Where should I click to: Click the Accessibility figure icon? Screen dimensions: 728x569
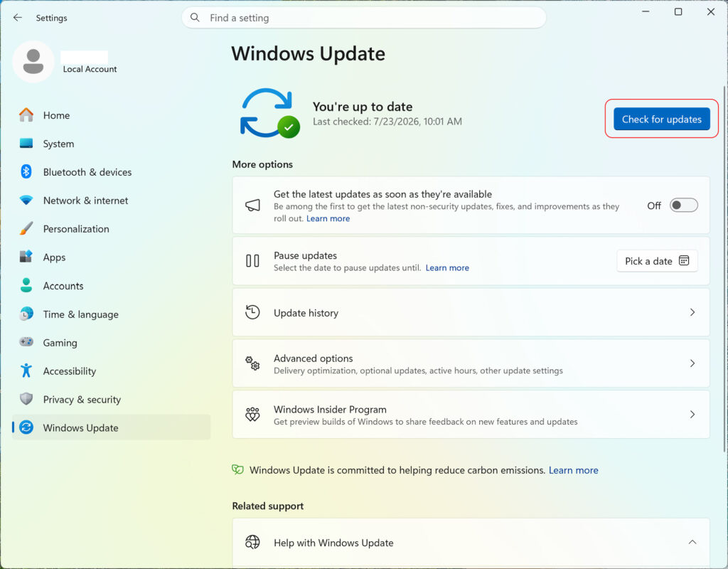tap(26, 371)
